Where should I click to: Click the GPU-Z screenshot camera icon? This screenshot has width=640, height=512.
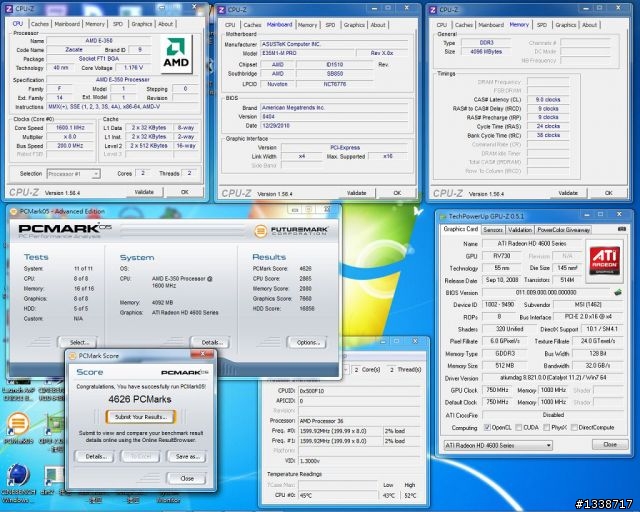coord(622,229)
